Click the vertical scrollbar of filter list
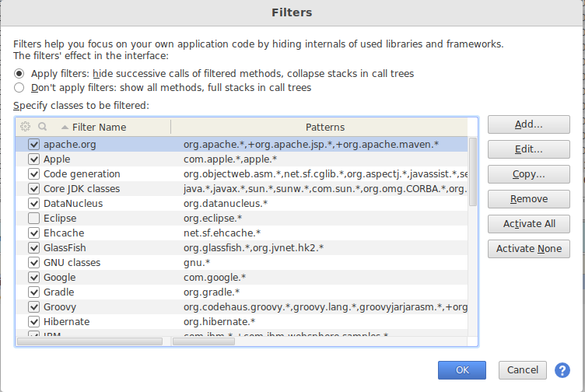This screenshot has height=392, width=585. click(473, 172)
